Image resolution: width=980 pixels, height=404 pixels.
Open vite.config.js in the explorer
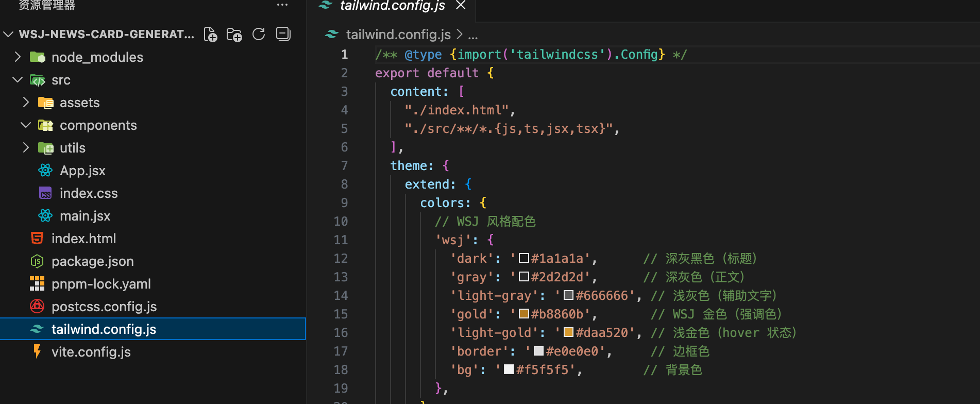pos(91,352)
